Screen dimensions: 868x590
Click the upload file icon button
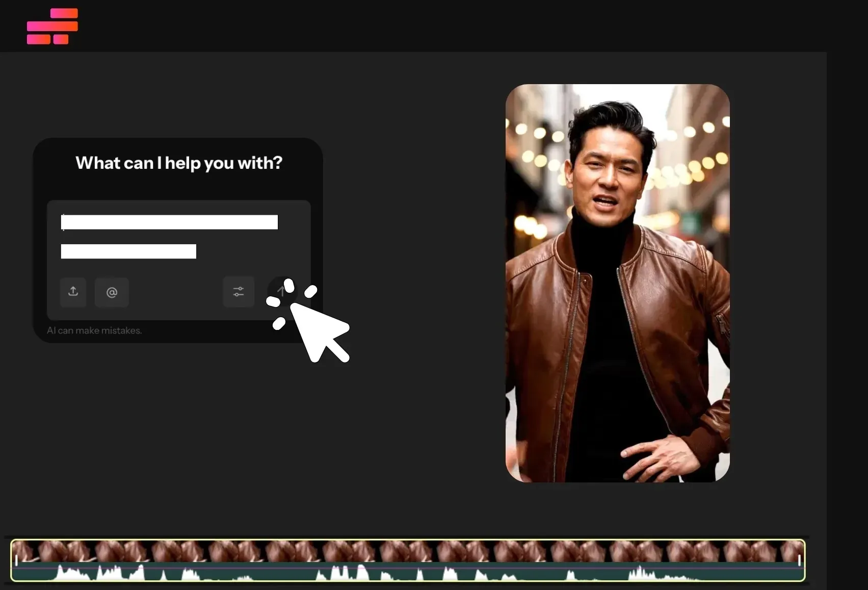(73, 292)
